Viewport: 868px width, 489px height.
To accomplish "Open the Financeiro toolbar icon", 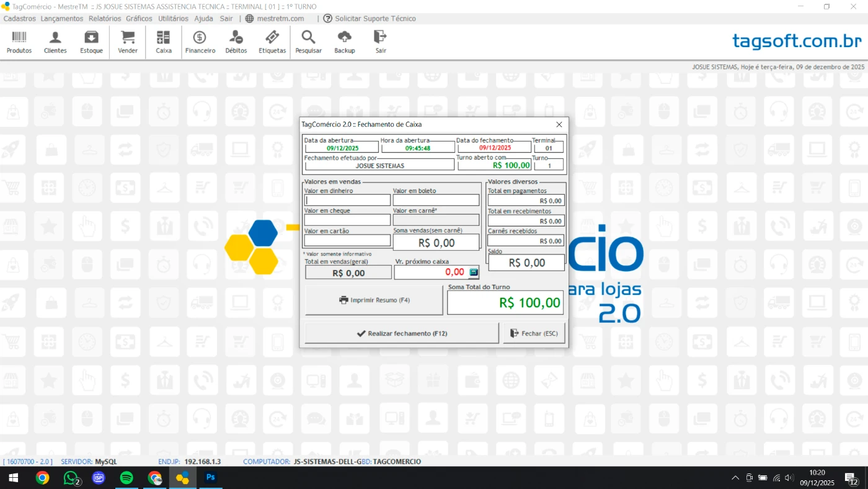I will point(200,42).
